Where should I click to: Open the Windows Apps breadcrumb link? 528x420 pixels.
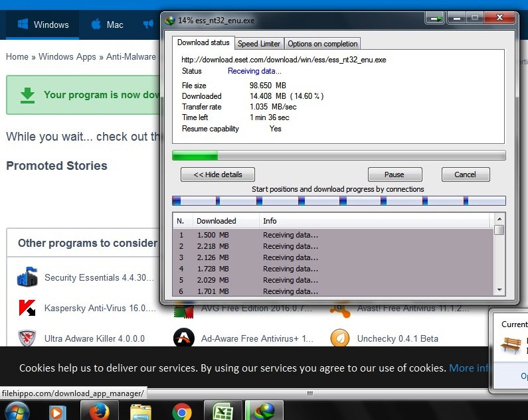(67, 56)
